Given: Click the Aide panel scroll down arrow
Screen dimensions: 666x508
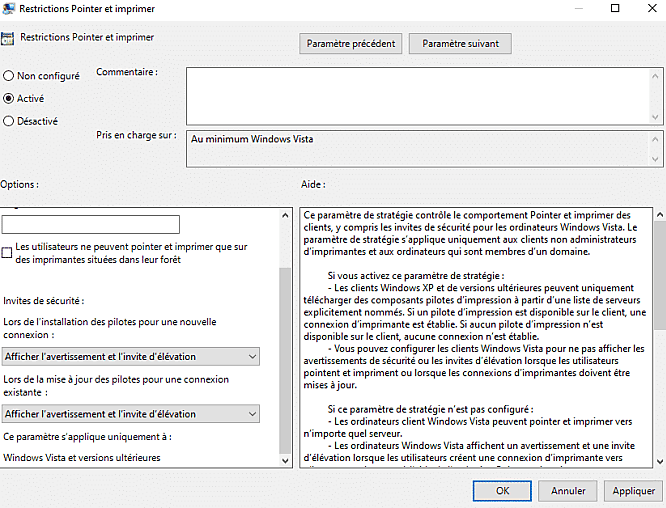Looking at the screenshot, I should pyautogui.click(x=660, y=461).
